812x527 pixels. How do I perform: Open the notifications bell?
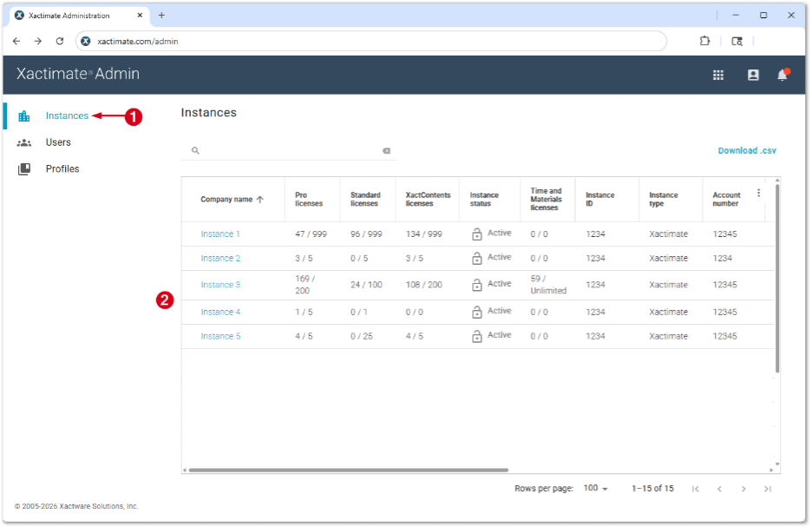click(783, 76)
